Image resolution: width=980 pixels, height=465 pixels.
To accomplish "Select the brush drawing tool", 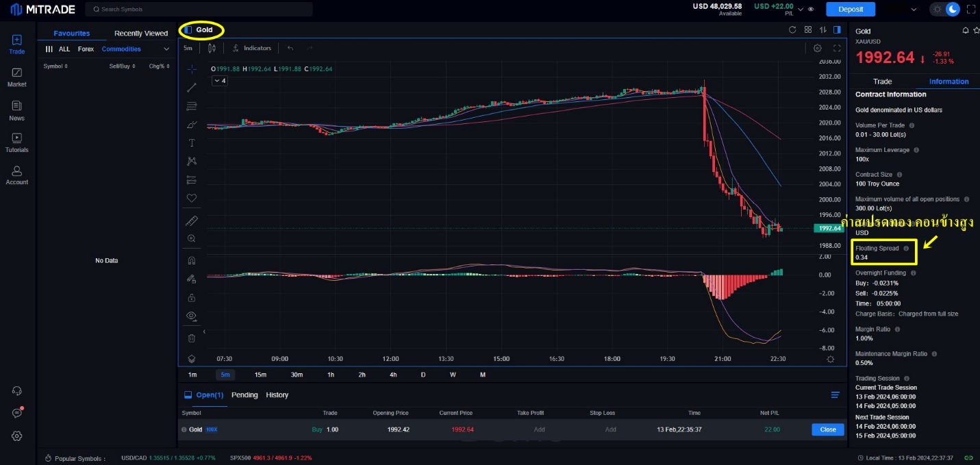I will coord(192,125).
